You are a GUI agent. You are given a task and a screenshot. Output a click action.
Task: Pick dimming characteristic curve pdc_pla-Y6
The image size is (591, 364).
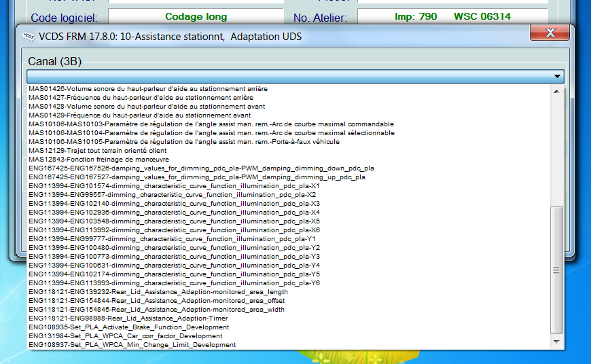(x=173, y=283)
